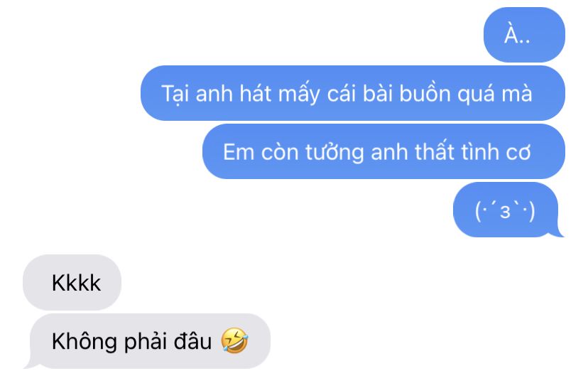
Task: Click the word "Tại" in blue message
Action: (x=175, y=94)
